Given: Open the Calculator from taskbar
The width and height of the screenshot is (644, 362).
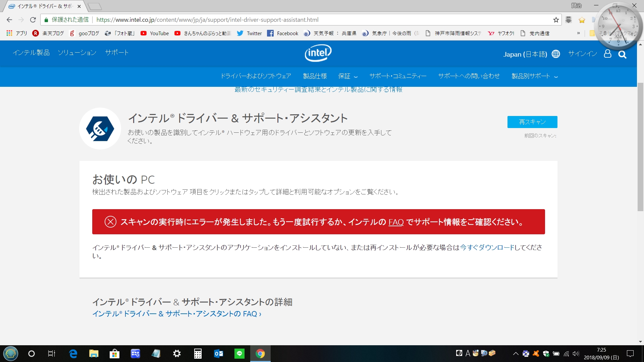Looking at the screenshot, I should pos(198,354).
